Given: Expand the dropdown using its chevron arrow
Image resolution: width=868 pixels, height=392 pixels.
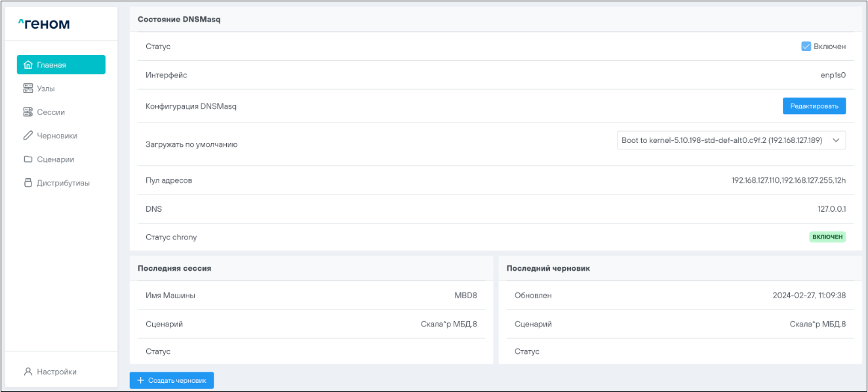Looking at the screenshot, I should click(835, 140).
